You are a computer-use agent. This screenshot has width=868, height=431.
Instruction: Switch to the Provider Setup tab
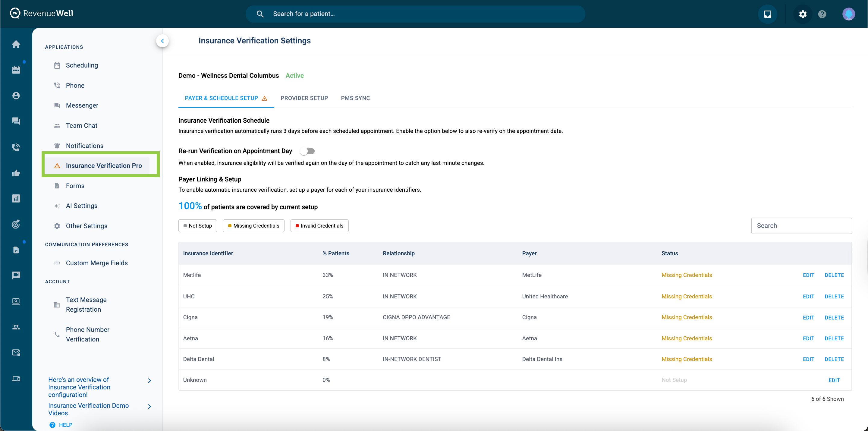click(x=304, y=98)
